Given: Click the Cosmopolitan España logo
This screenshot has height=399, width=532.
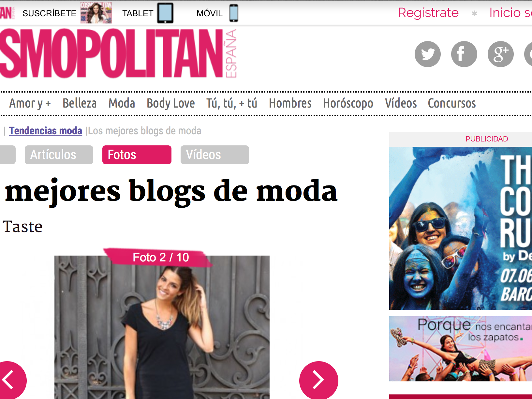Looking at the screenshot, I should pos(118,53).
